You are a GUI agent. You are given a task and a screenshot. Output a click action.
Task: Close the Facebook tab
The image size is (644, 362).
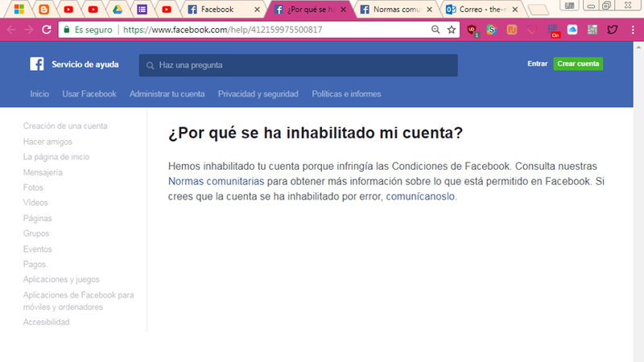click(x=257, y=10)
